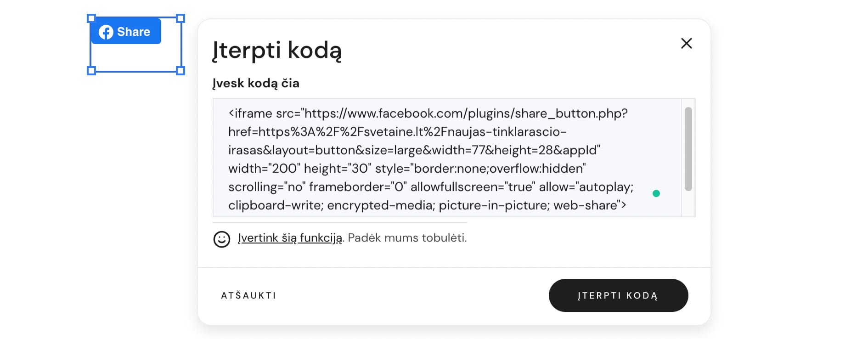
Task: Click the blue Share button text
Action: [134, 32]
